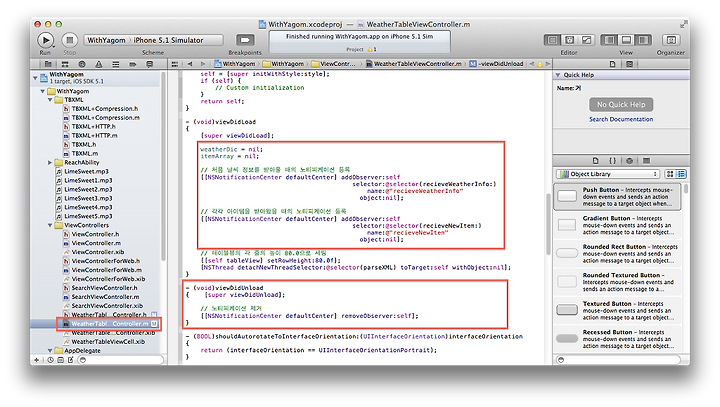The height and width of the screenshot is (407, 720).
Task: Toggle the Navigator pane view
Action: coord(609,40)
